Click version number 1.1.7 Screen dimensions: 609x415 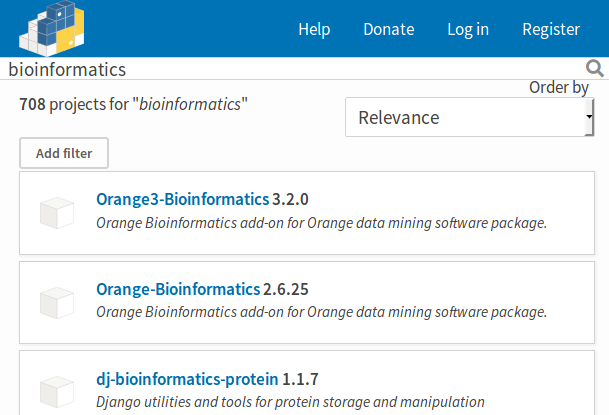(300, 379)
